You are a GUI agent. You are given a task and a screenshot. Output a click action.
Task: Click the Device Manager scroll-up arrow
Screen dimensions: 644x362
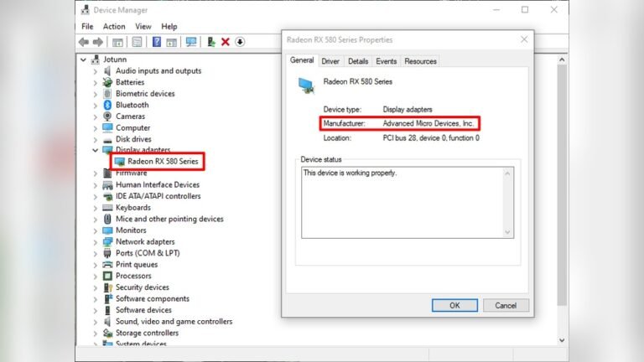click(x=562, y=60)
